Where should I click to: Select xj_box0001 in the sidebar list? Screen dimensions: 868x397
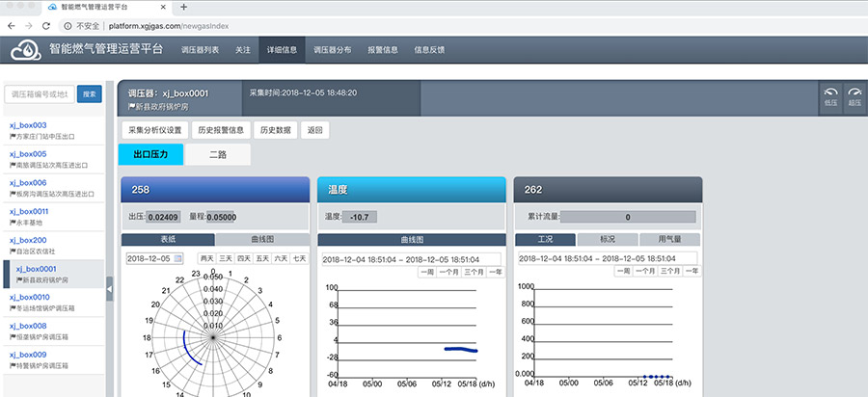click(54, 275)
